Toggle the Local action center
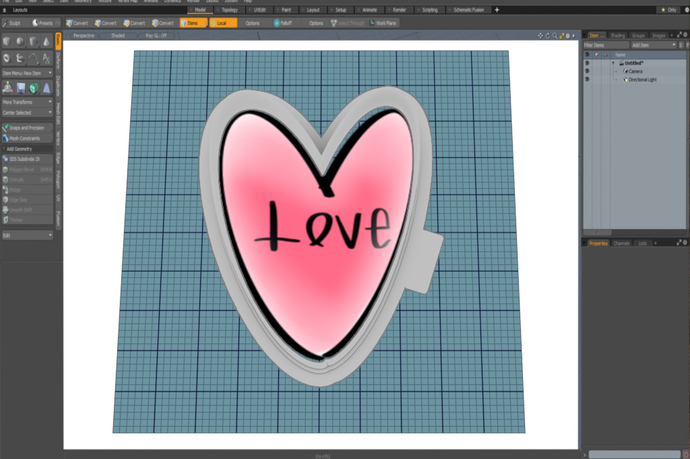 point(223,23)
